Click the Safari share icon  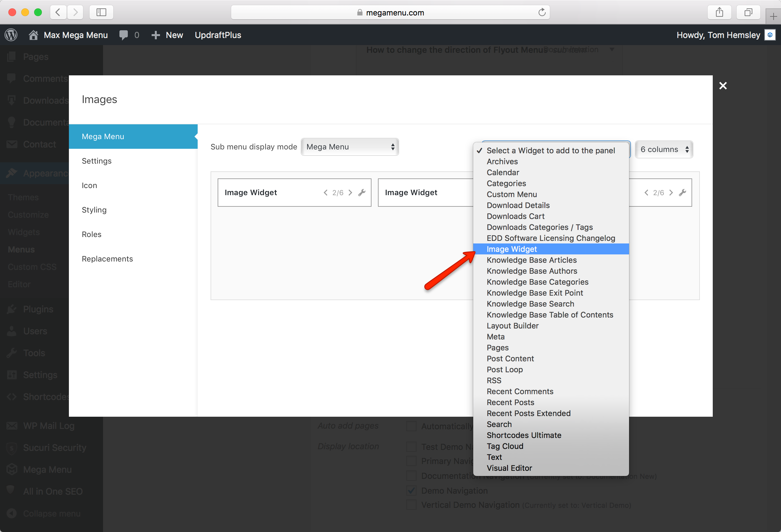(x=719, y=13)
